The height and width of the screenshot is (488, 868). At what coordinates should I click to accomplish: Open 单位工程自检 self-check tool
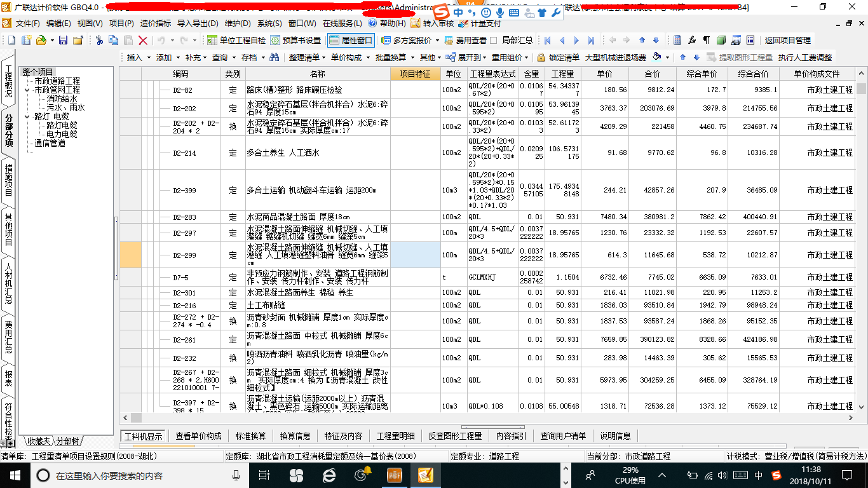pyautogui.click(x=237, y=40)
